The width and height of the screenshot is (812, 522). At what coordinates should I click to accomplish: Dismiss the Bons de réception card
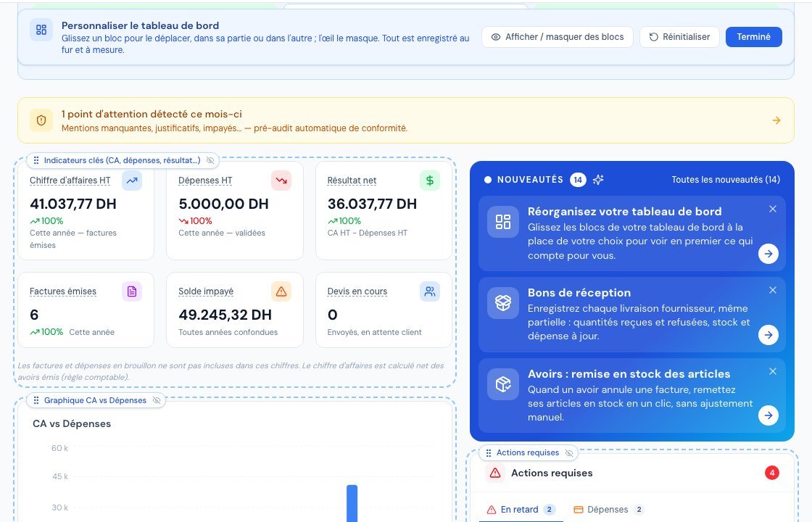click(x=773, y=290)
